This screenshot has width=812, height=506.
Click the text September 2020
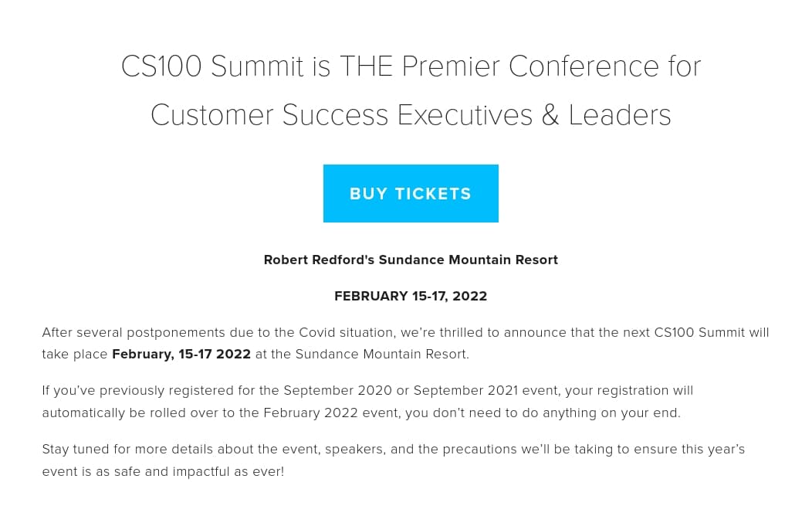[337, 390]
